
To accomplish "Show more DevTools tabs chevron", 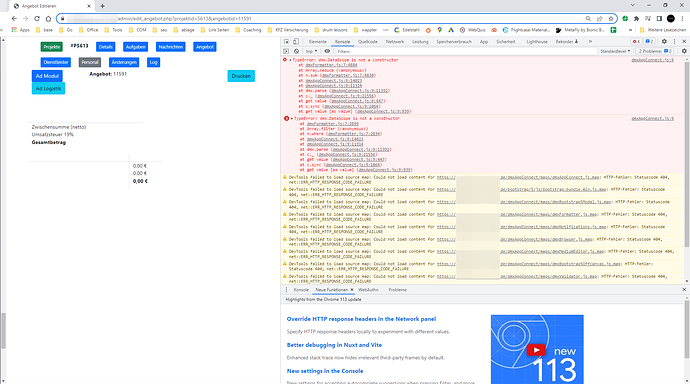I will pyautogui.click(x=590, y=41).
